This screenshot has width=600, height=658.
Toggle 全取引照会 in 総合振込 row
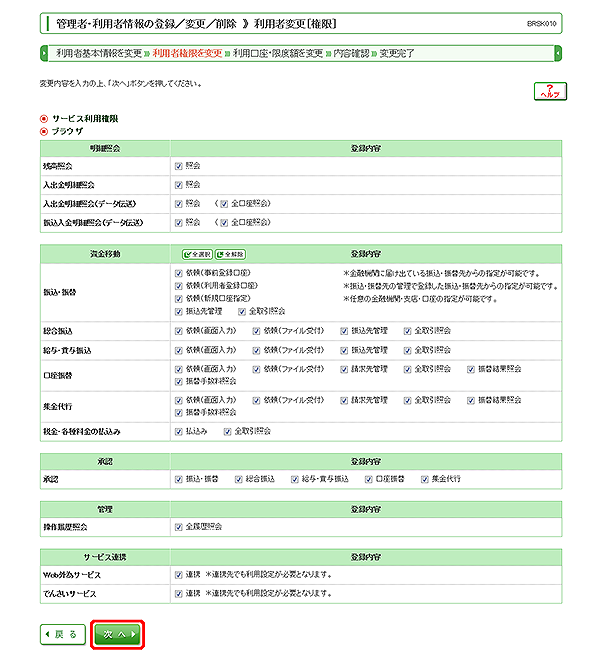tap(407, 331)
